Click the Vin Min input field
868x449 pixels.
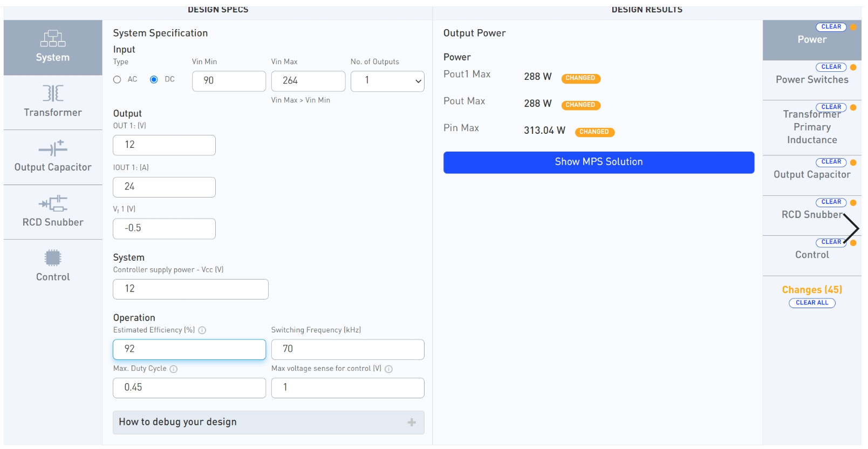pos(229,81)
